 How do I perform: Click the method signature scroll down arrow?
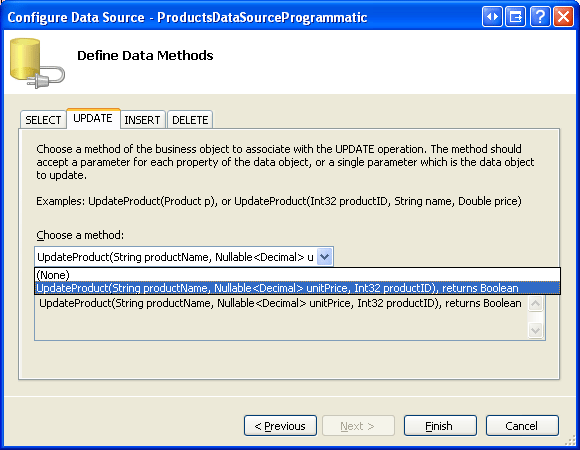point(535,330)
